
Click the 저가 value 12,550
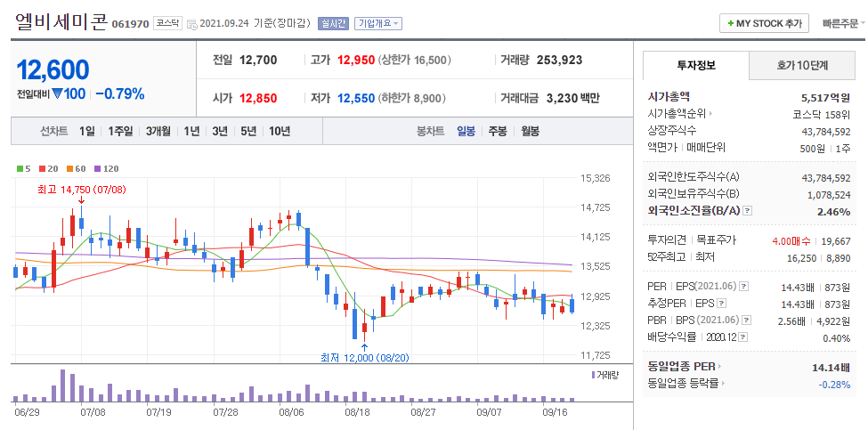pos(356,99)
